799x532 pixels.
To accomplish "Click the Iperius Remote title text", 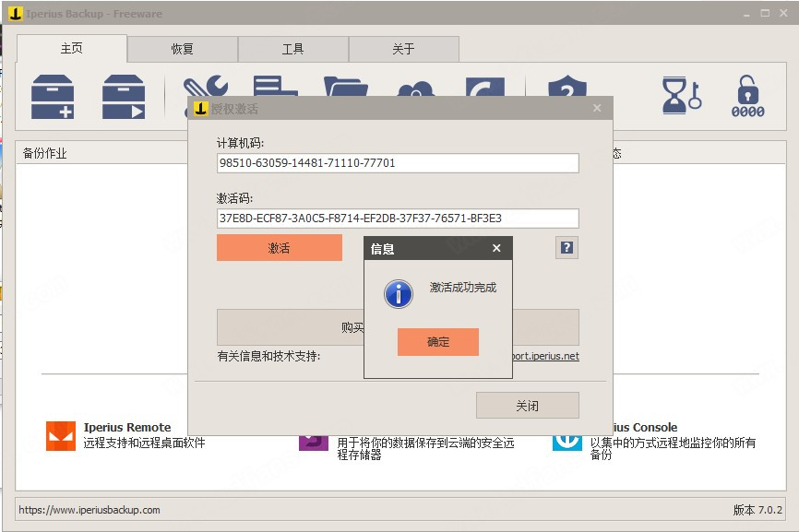I will point(127,427).
